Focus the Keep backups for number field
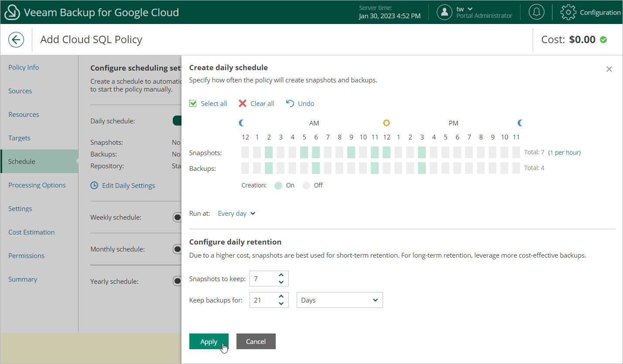Screen dimensions: 623x364 (x=269, y=300)
